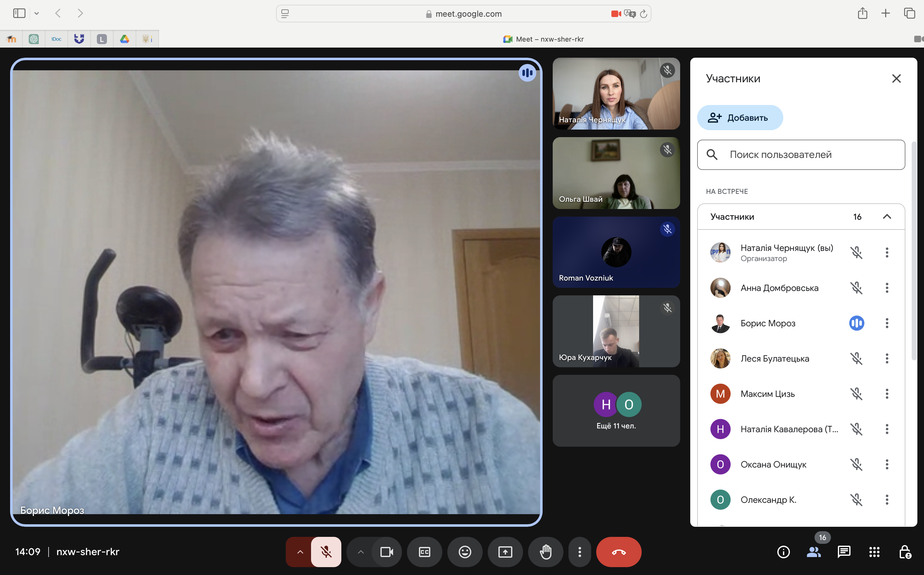
Task: Open host controls lock icon
Action: point(904,552)
